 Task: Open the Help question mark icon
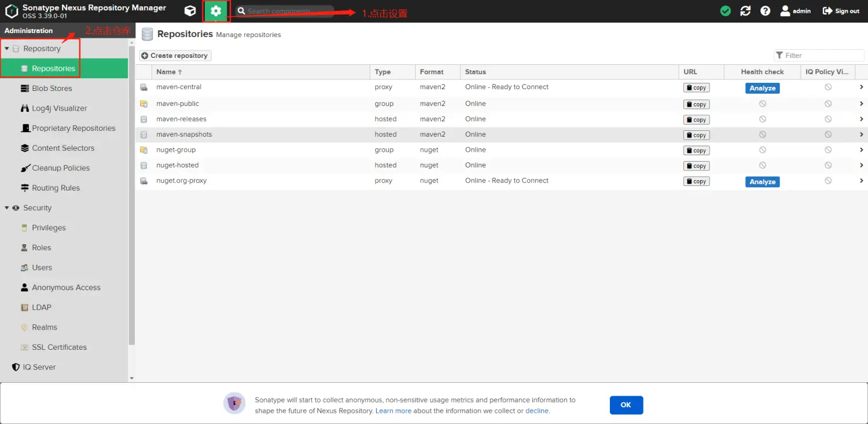pos(765,11)
